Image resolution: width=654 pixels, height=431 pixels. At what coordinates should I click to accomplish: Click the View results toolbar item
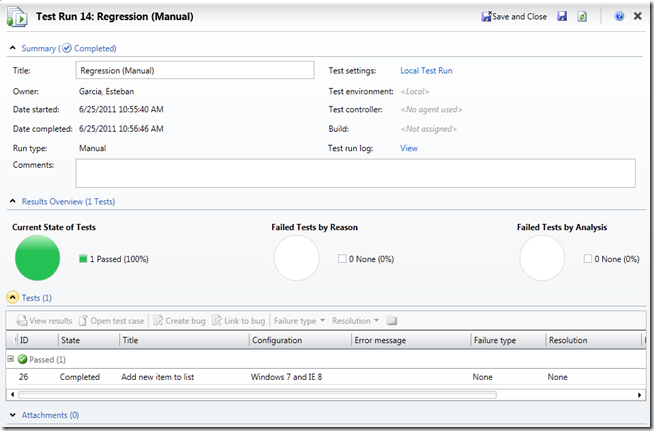(x=45, y=321)
